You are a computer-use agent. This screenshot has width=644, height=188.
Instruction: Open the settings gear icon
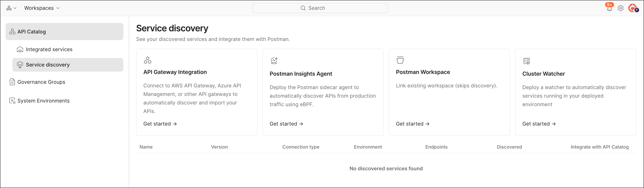pos(621,8)
